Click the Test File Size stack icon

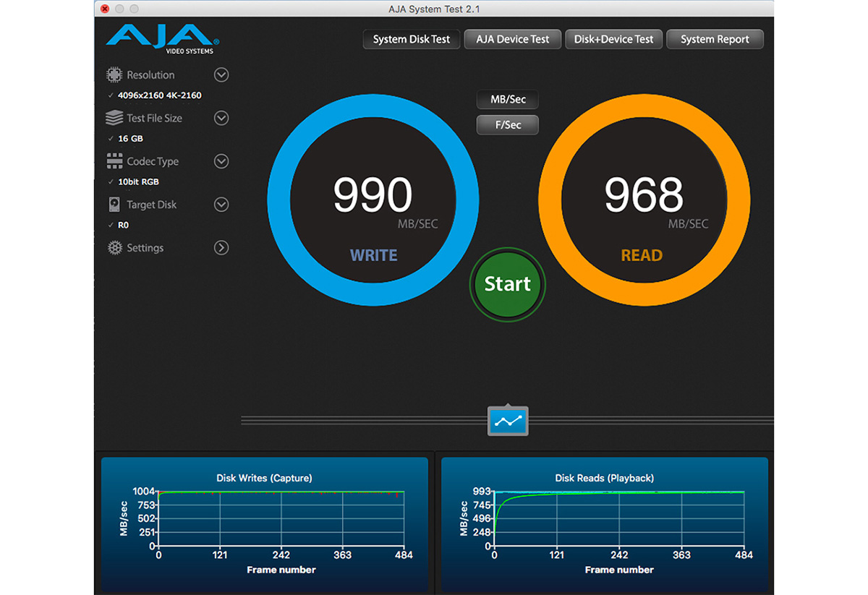[x=114, y=118]
